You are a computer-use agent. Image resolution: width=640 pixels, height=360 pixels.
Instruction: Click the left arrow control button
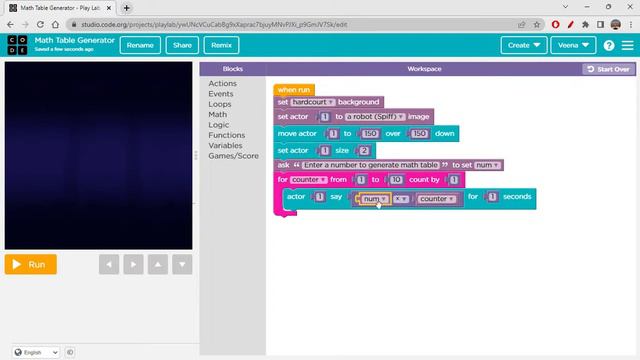pyautogui.click(x=109, y=264)
